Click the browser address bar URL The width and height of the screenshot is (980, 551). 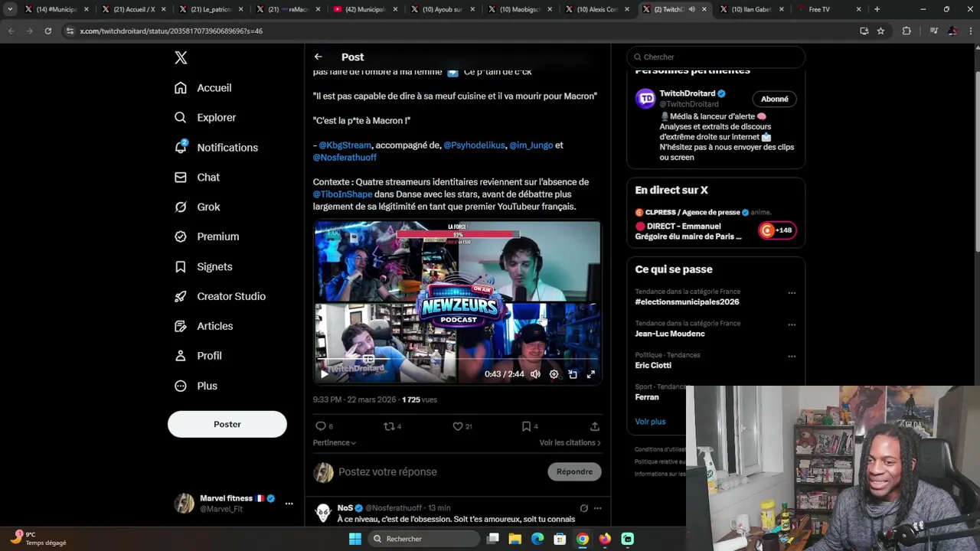coord(171,31)
